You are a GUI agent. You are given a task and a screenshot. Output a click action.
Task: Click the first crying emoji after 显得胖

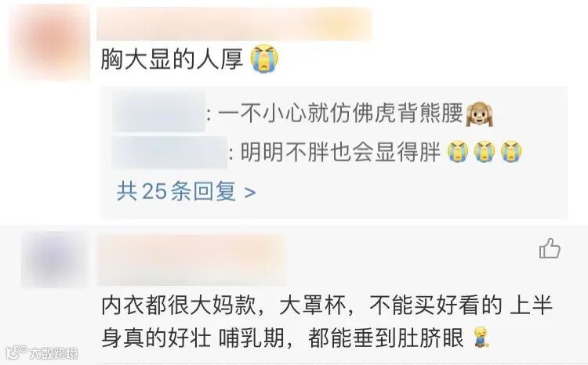click(x=458, y=151)
